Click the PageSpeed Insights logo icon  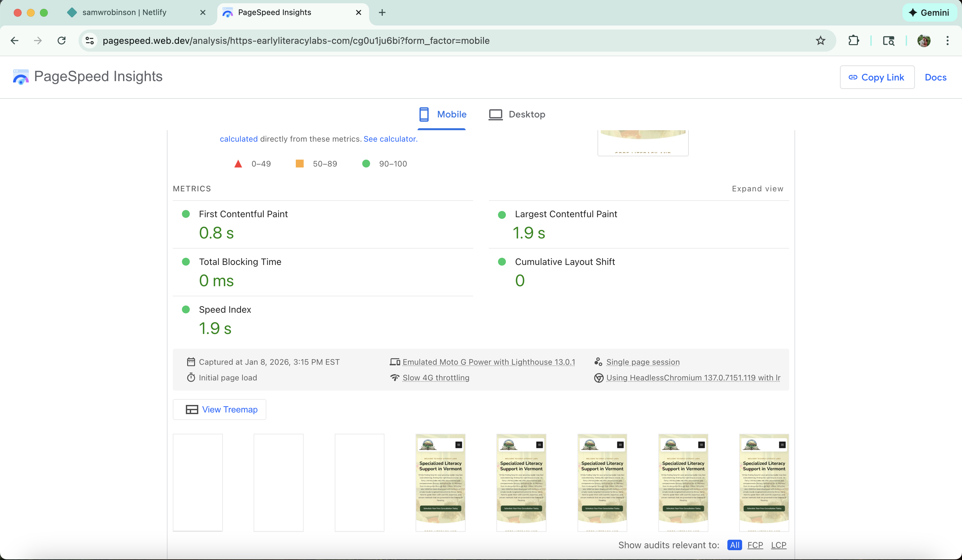point(20,77)
